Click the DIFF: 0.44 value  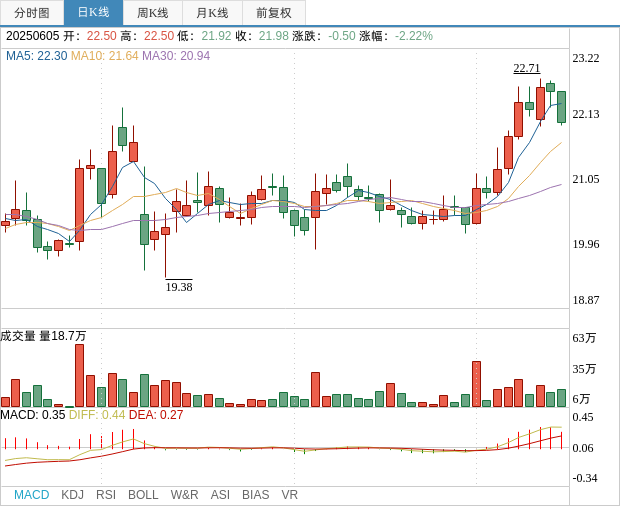[97, 415]
